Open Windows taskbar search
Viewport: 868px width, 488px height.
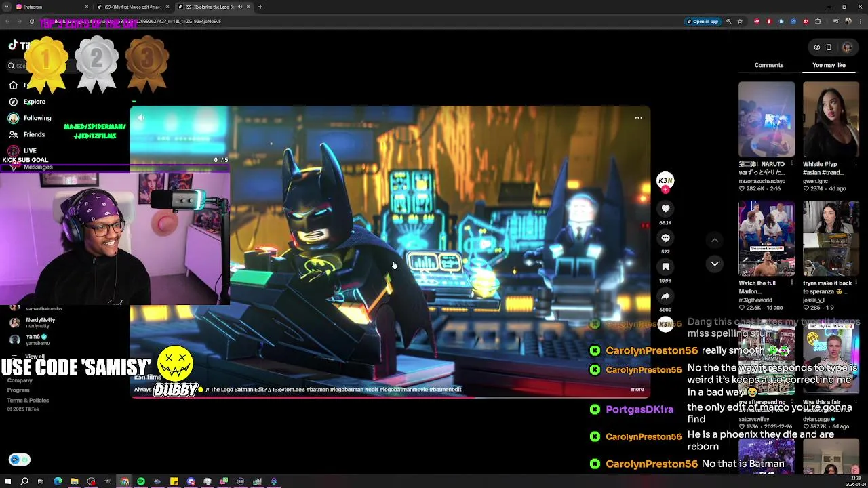click(24, 481)
